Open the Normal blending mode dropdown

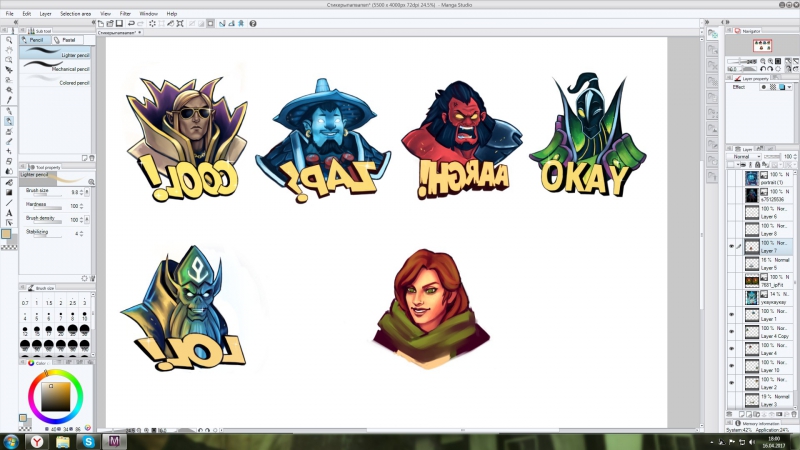744,157
